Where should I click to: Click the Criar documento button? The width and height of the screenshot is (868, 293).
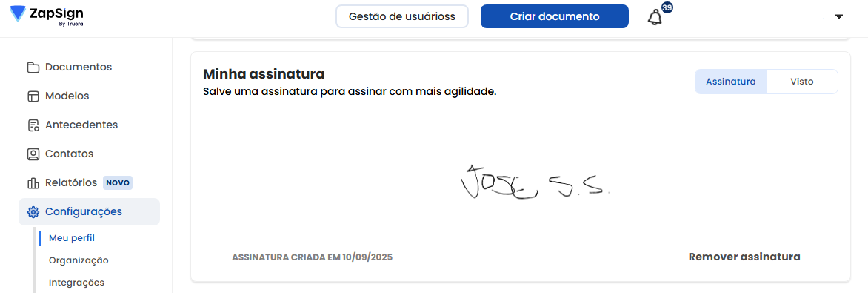(x=554, y=16)
